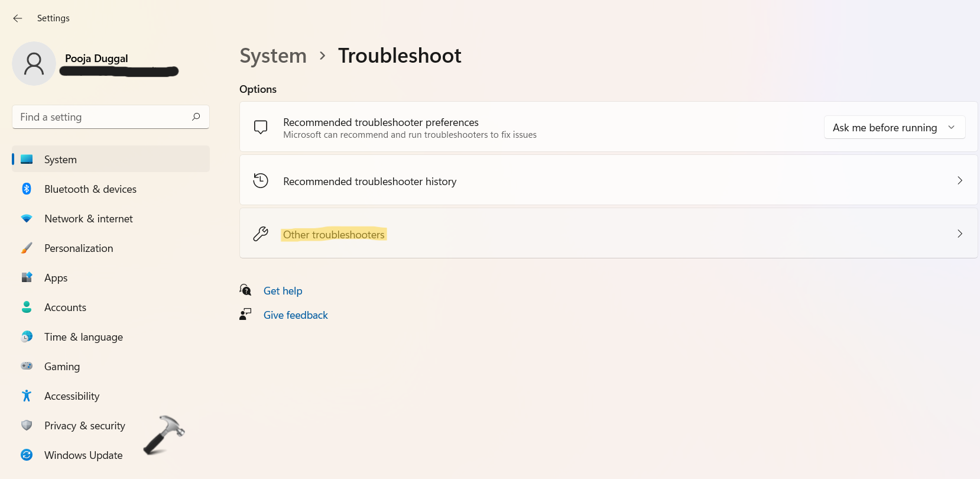980x479 pixels.
Task: Go to Time & language section
Action: [x=83, y=337]
